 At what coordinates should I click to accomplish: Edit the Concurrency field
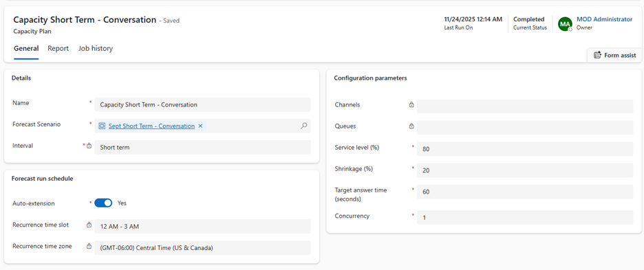pos(525,218)
